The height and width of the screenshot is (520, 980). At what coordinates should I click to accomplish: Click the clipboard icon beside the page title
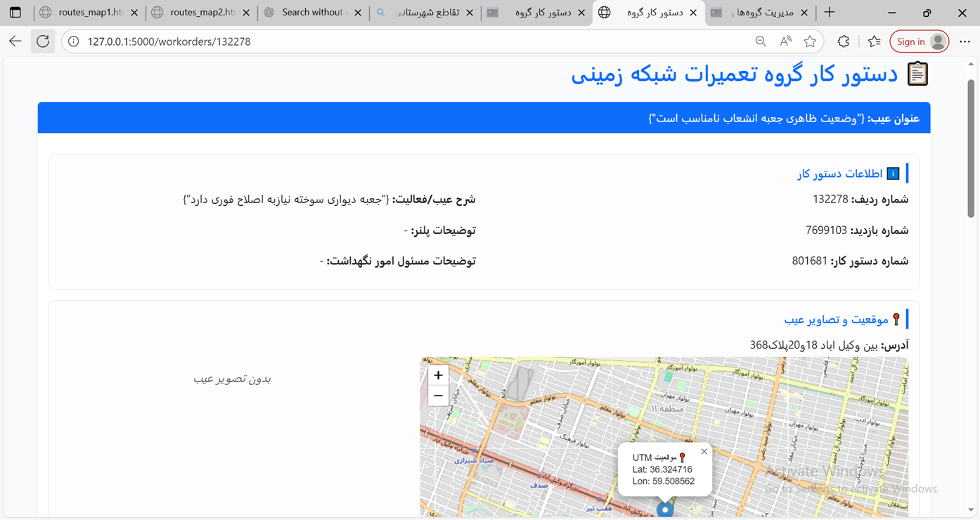point(917,73)
